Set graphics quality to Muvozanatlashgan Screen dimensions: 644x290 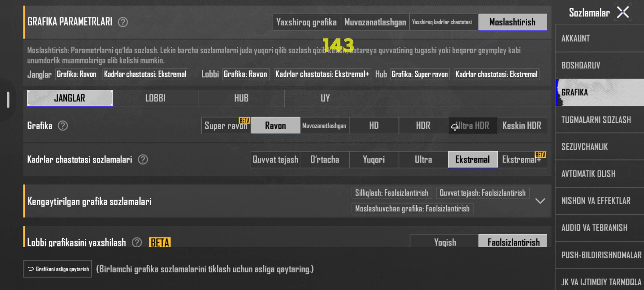[325, 125]
